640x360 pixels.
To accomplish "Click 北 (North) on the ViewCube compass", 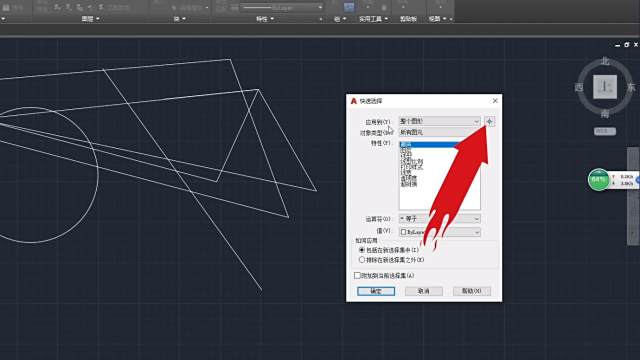I will point(605,62).
